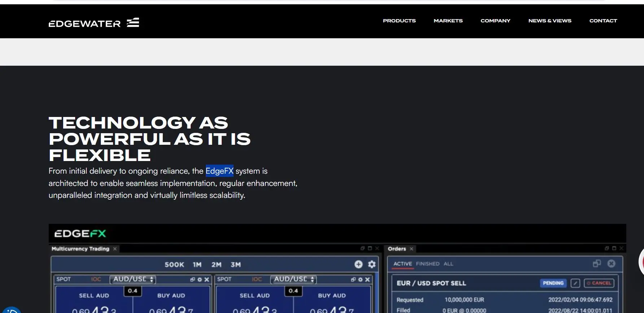The height and width of the screenshot is (313, 644).
Task: Click the circled X in Orders filter bar
Action: (612, 264)
